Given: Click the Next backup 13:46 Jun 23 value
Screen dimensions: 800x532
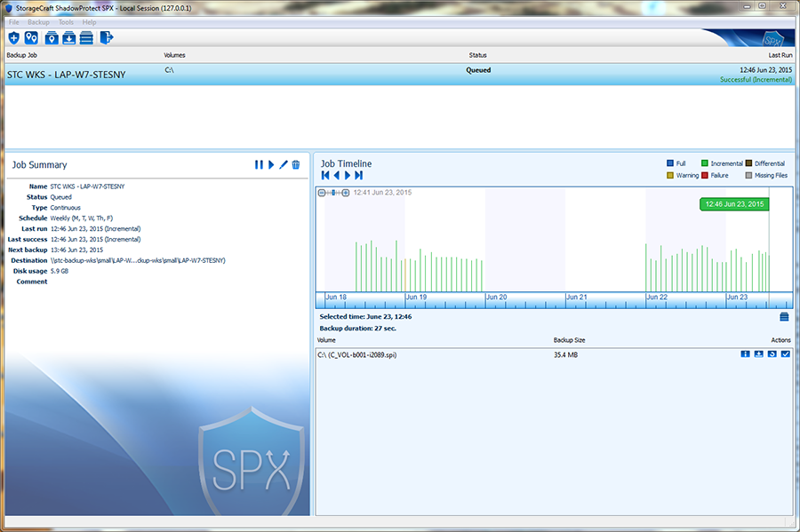Looking at the screenshot, I should click(x=76, y=250).
